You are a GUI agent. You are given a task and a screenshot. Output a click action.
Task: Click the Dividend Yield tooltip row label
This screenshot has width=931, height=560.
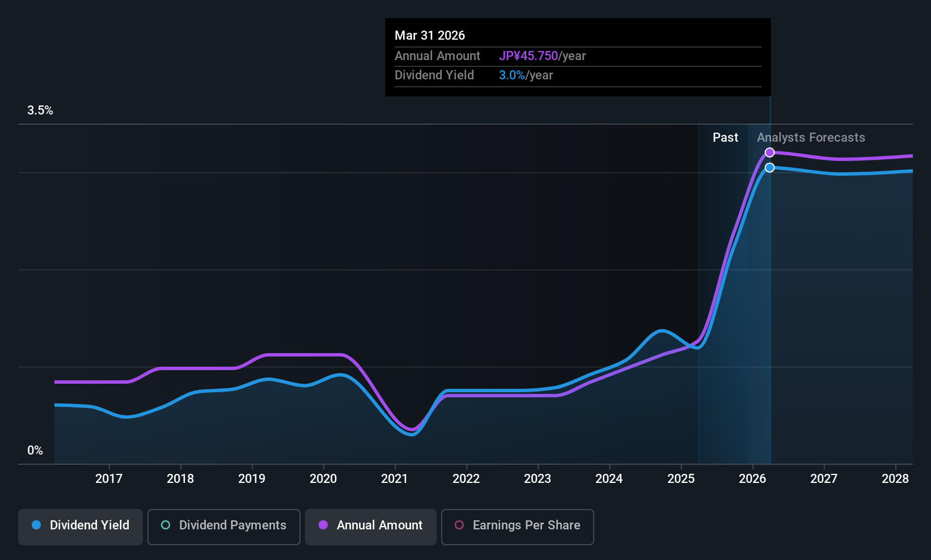(434, 75)
